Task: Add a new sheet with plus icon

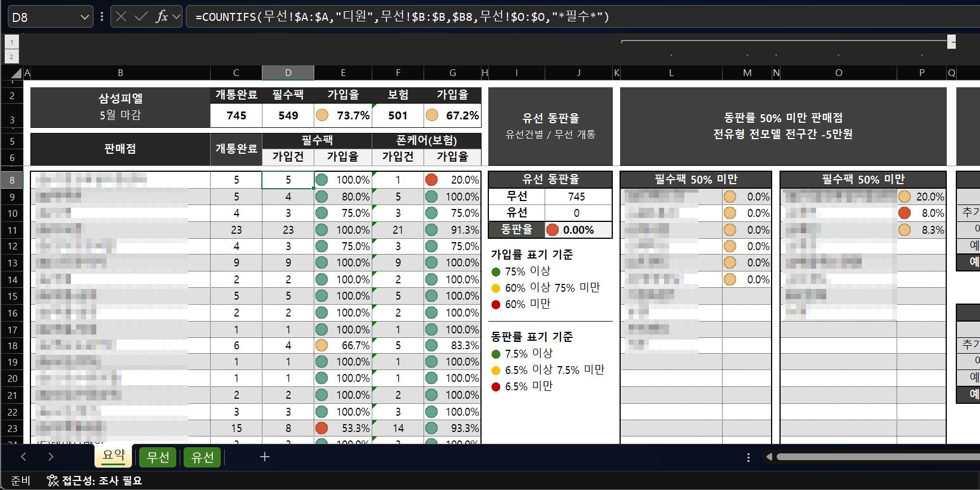Action: tap(265, 457)
